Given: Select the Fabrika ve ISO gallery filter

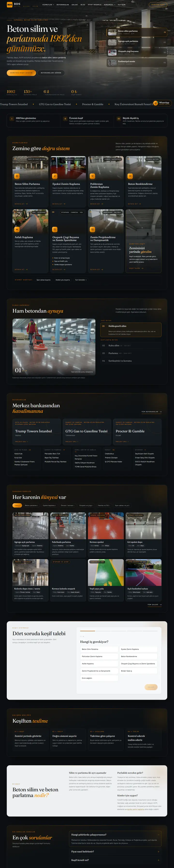Looking at the screenshot, I should tap(104, 505).
